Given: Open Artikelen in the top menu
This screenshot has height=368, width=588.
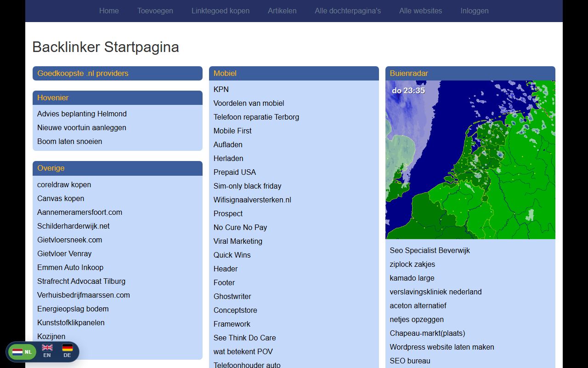Looking at the screenshot, I should coord(282,11).
